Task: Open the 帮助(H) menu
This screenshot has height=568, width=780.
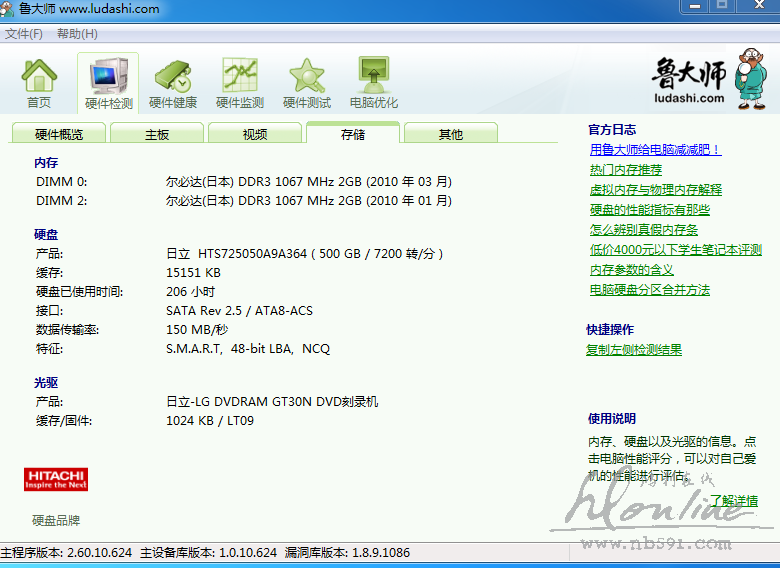Action: pyautogui.click(x=77, y=34)
